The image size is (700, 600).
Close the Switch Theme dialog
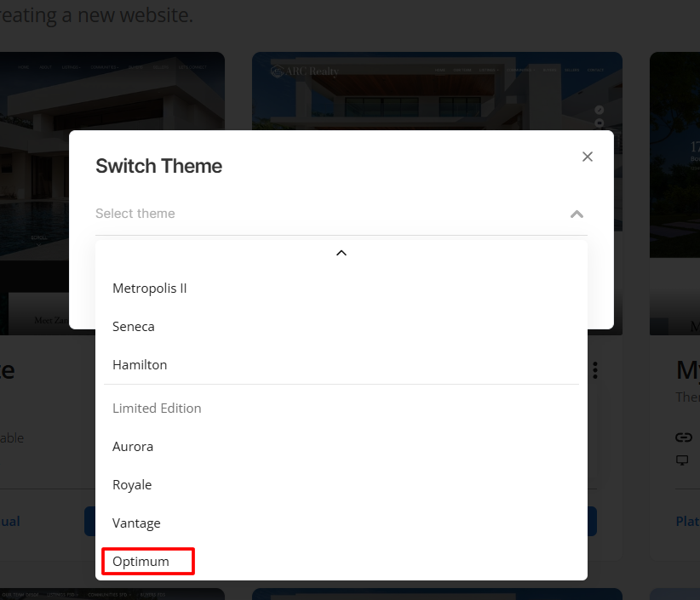587,157
